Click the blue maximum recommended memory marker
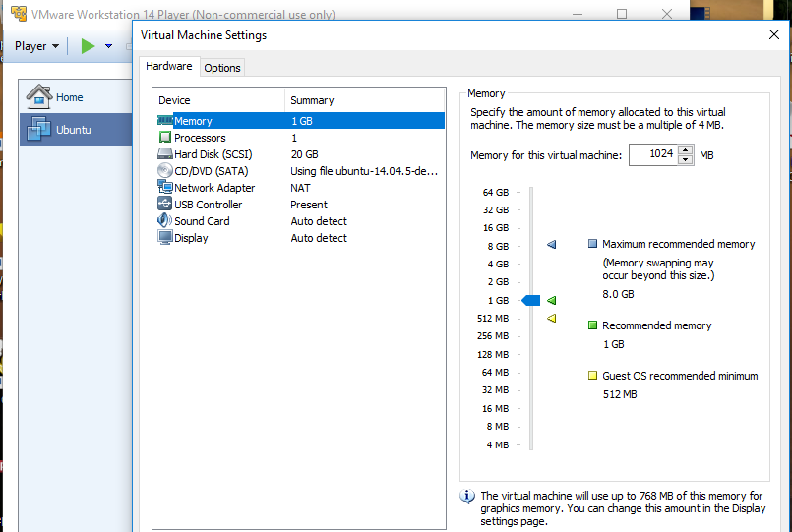The height and width of the screenshot is (532, 792). click(552, 244)
